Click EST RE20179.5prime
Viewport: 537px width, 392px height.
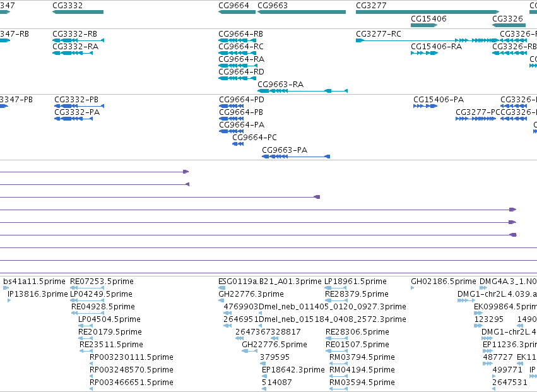[x=86, y=338]
